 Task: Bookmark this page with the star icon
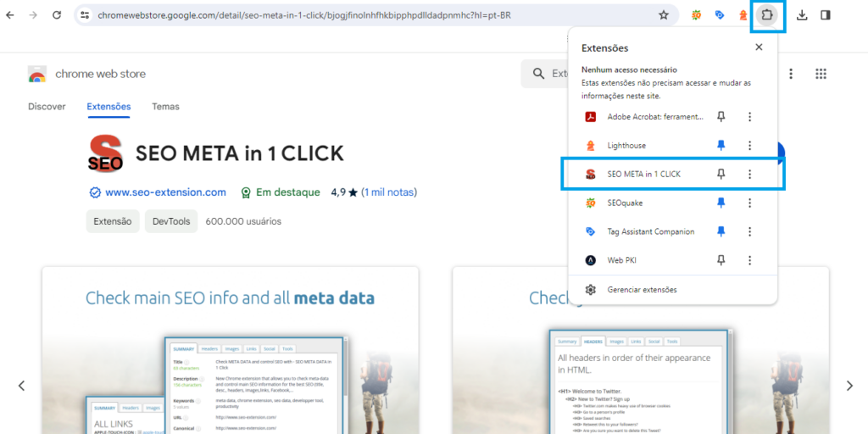[663, 15]
